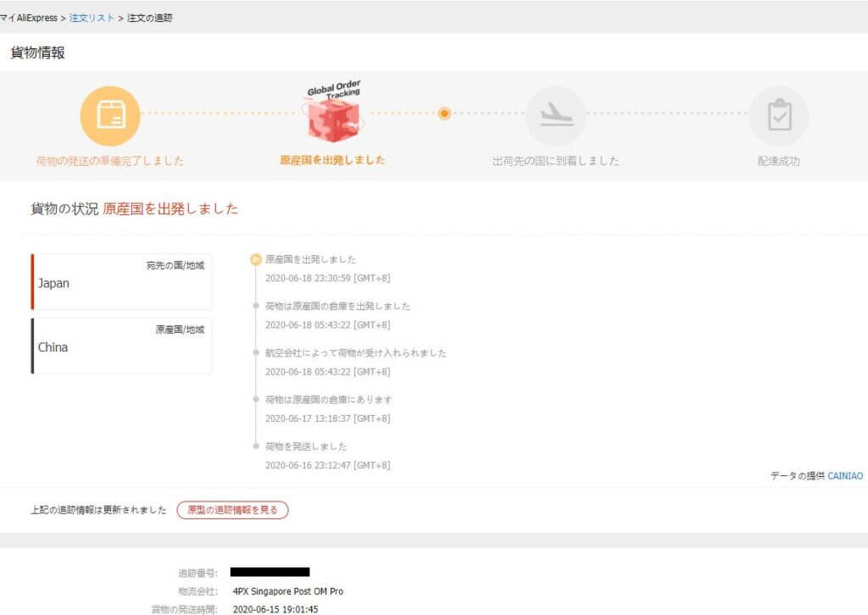868x615 pixels.
Task: Click the Global Order Tracking red box icon
Action: coord(334,112)
